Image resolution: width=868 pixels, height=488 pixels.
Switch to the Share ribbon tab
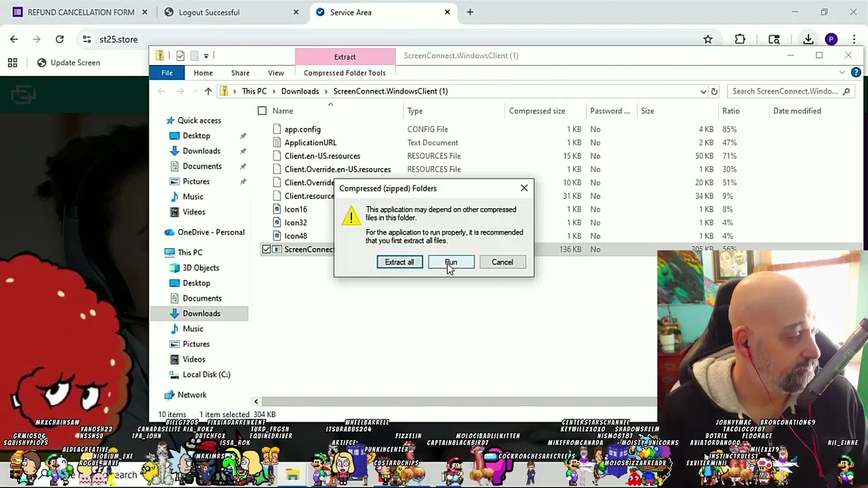coord(240,73)
